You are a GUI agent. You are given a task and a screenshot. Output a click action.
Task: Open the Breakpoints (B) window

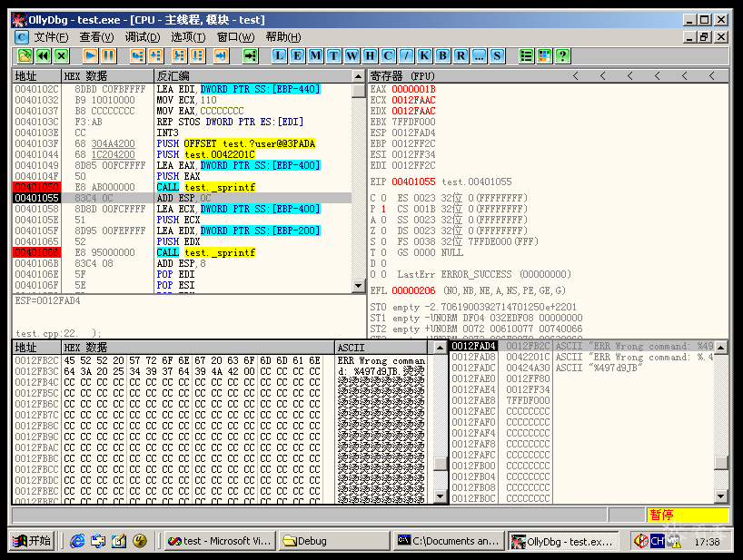[x=442, y=55]
